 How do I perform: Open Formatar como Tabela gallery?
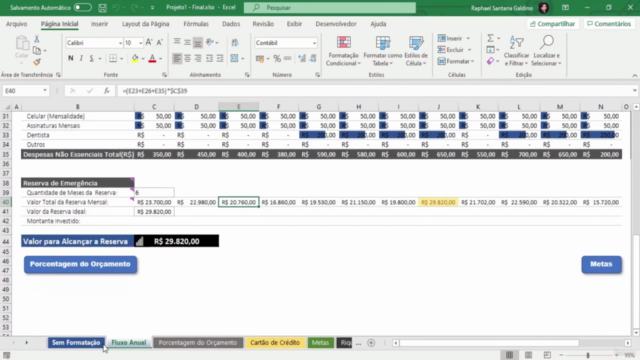pos(382,51)
